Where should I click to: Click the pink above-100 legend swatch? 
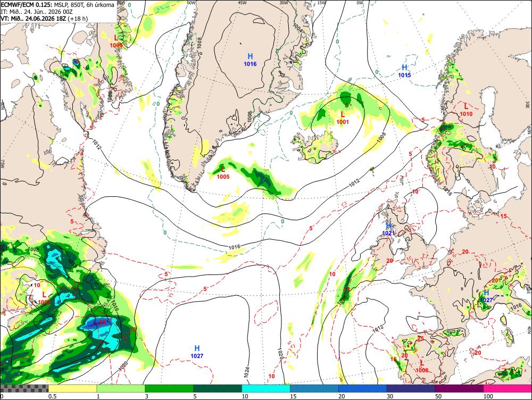(x=508, y=388)
